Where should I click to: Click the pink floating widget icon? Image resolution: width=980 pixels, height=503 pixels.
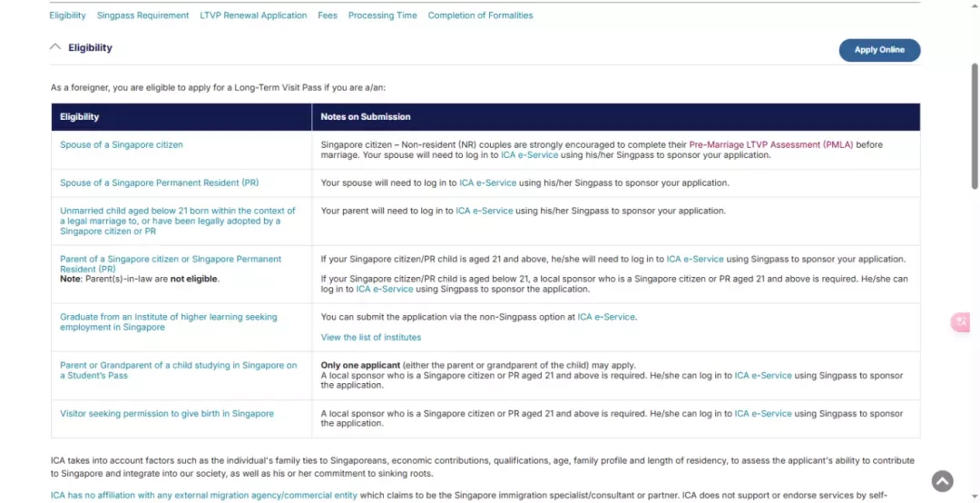coord(961,322)
